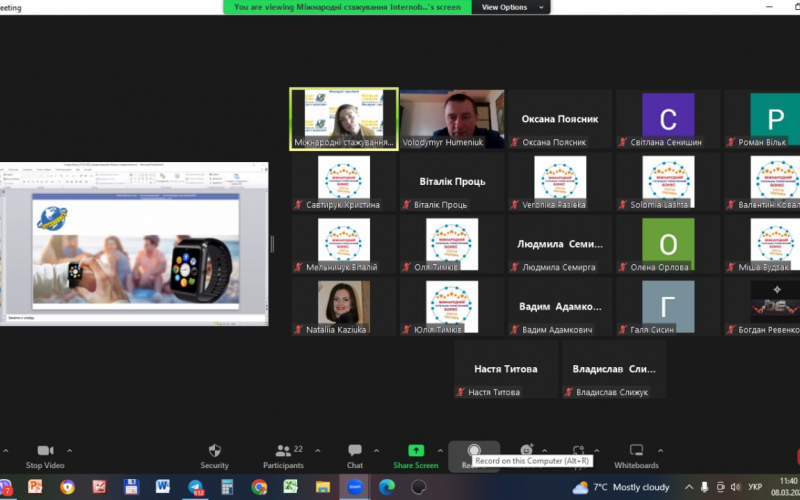Viewport: 800px width, 500px height.
Task: Click the УКР keyboard language indicator
Action: click(x=755, y=487)
